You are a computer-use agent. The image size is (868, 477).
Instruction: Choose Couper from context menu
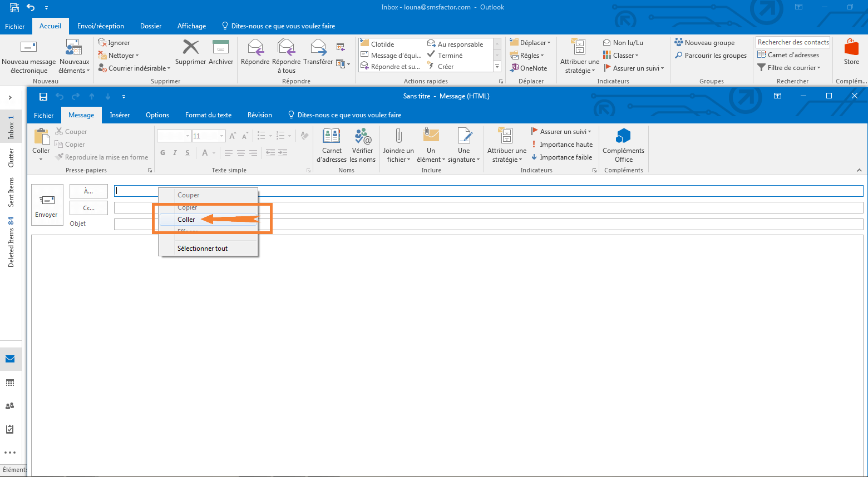coord(208,195)
